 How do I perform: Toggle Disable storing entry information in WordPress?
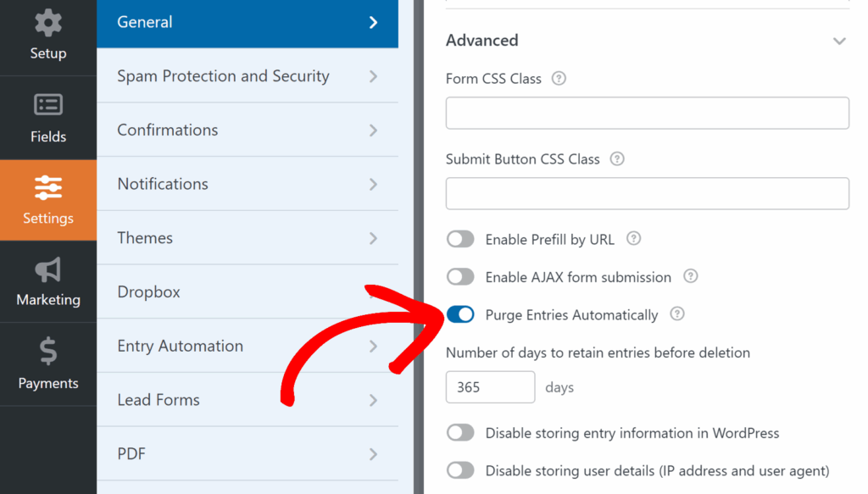(x=460, y=433)
